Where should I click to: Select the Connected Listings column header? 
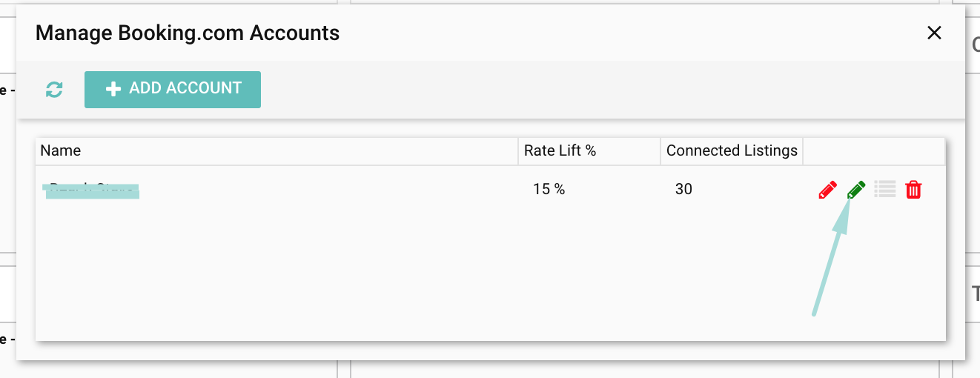(x=732, y=150)
